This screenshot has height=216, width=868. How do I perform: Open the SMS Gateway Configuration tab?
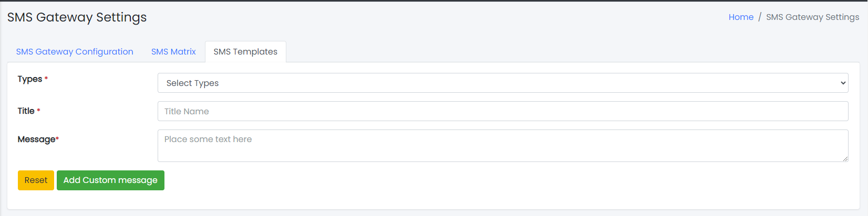tap(75, 51)
